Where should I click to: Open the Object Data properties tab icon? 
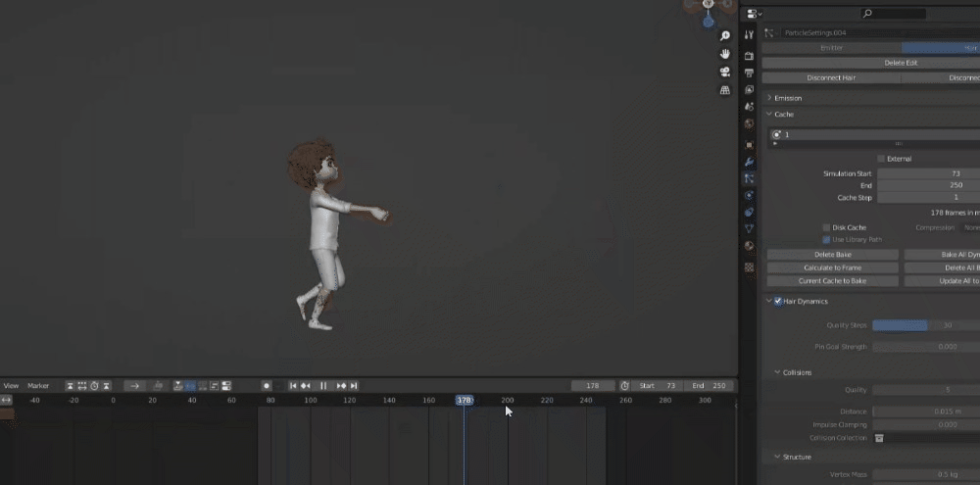tap(749, 228)
